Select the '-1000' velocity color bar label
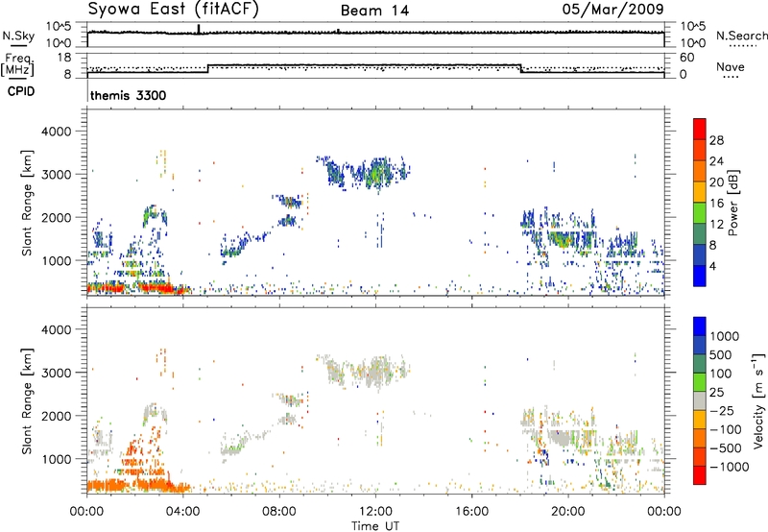This screenshot has height=532, width=768. click(729, 467)
